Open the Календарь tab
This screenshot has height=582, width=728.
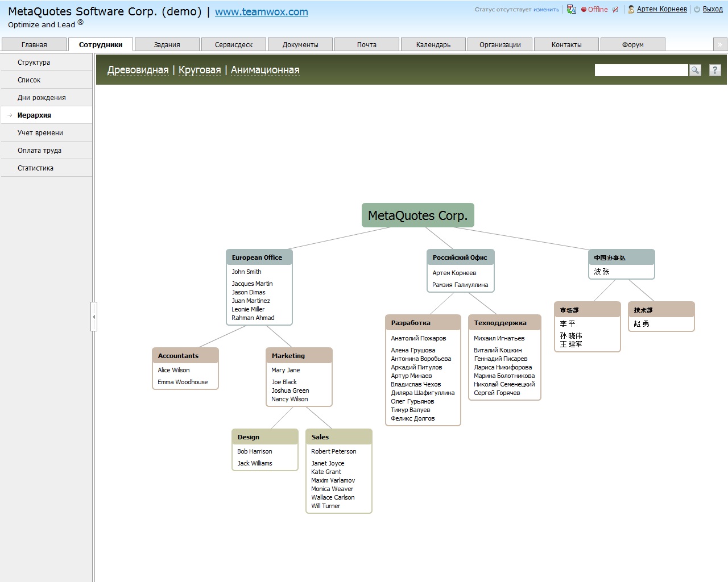(x=433, y=44)
